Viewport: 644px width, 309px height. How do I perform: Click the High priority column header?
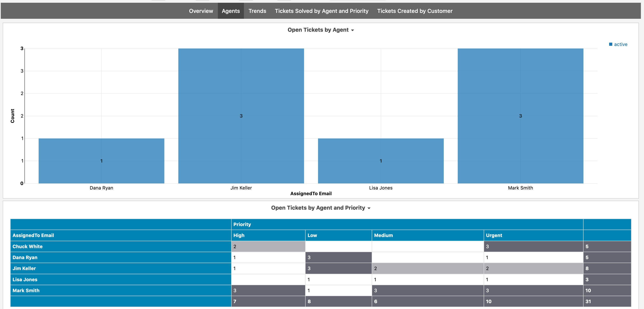[239, 235]
